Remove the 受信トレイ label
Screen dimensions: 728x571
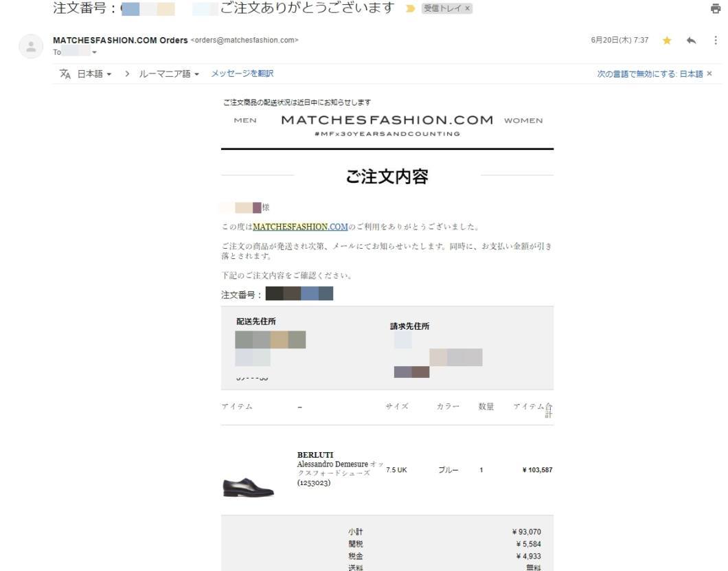click(468, 8)
